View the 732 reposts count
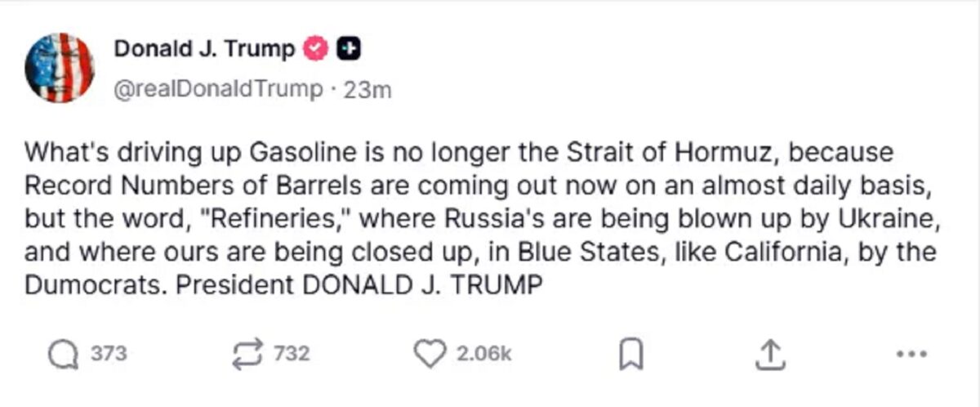 pyautogui.click(x=292, y=354)
